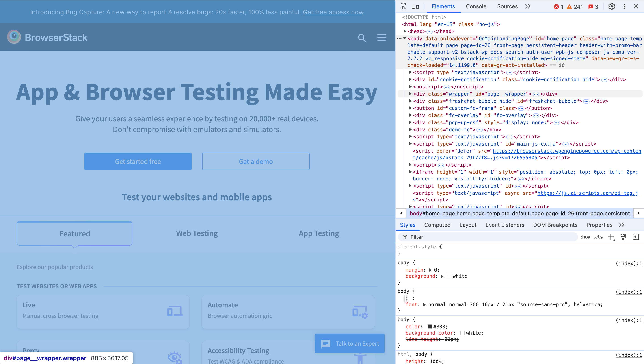Click the Console panel tab

[x=476, y=6]
